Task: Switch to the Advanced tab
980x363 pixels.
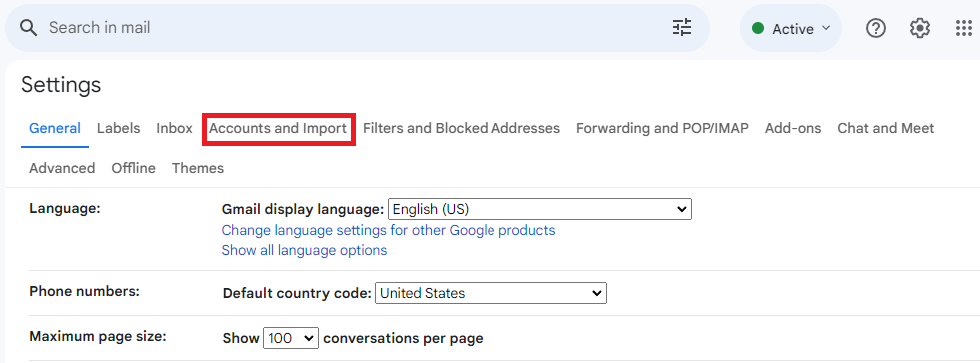Action: point(62,168)
